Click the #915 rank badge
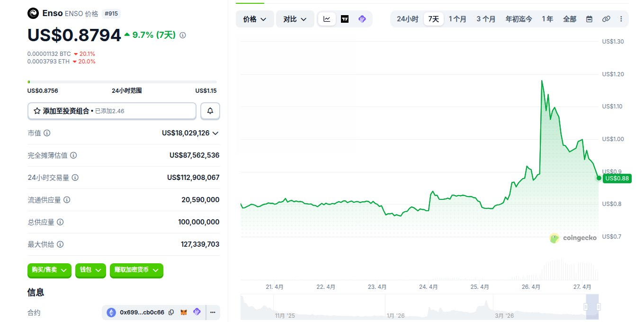The width and height of the screenshot is (644, 322). tap(111, 14)
